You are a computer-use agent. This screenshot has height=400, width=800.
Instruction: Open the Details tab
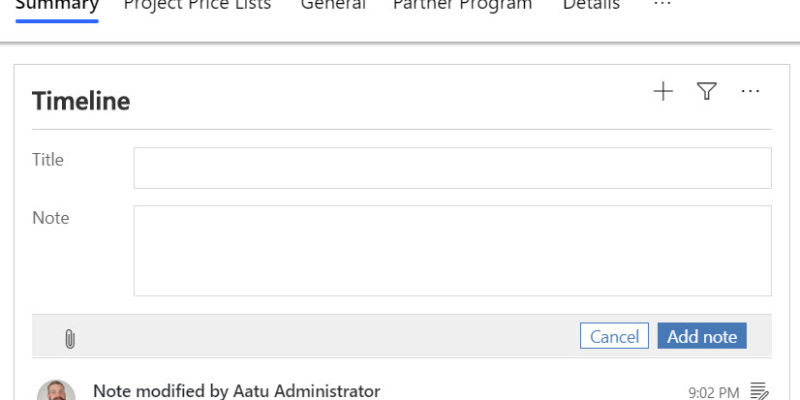591,5
